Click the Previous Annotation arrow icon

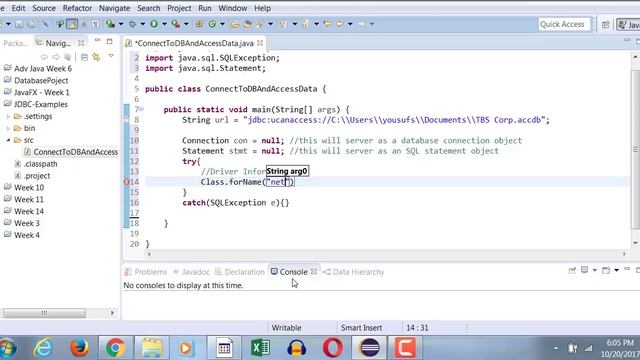point(305,24)
